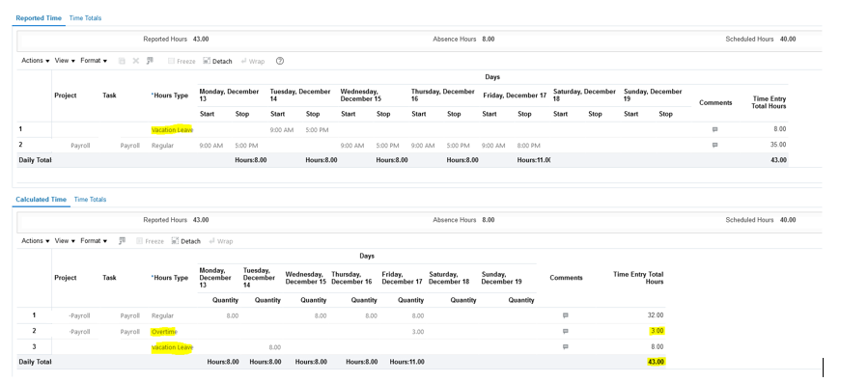Screen dimensions: 868x382
Task: Click highlighted Vacation Leave in Calculated Time table
Action: click(x=172, y=347)
